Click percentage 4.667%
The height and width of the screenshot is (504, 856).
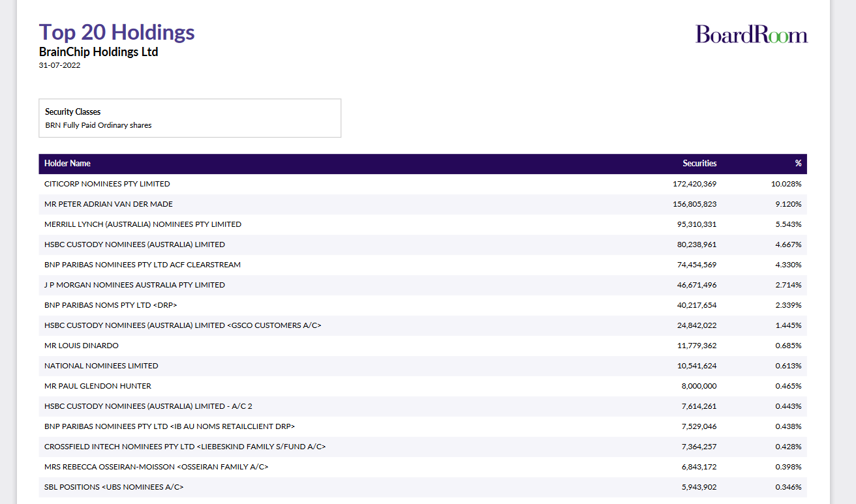point(788,245)
